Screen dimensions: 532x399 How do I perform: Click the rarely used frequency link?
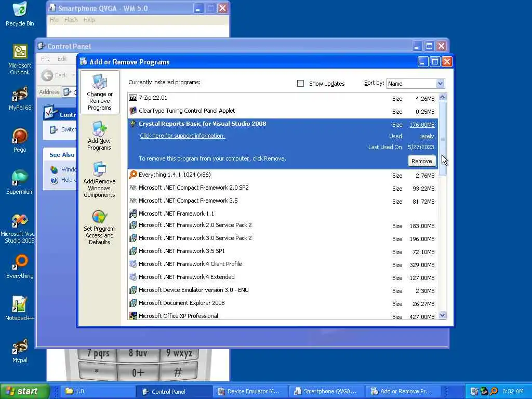[x=427, y=137]
